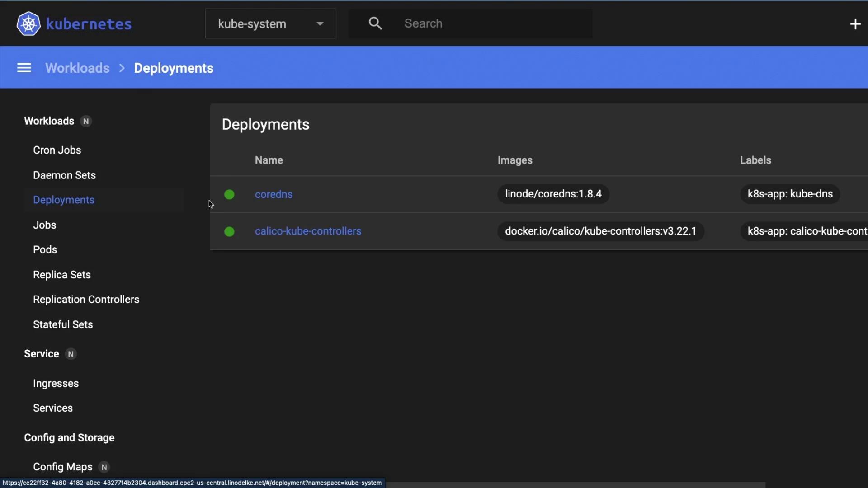Viewport: 868px width, 488px height.
Task: Select Pods in the sidebar
Action: tap(45, 249)
